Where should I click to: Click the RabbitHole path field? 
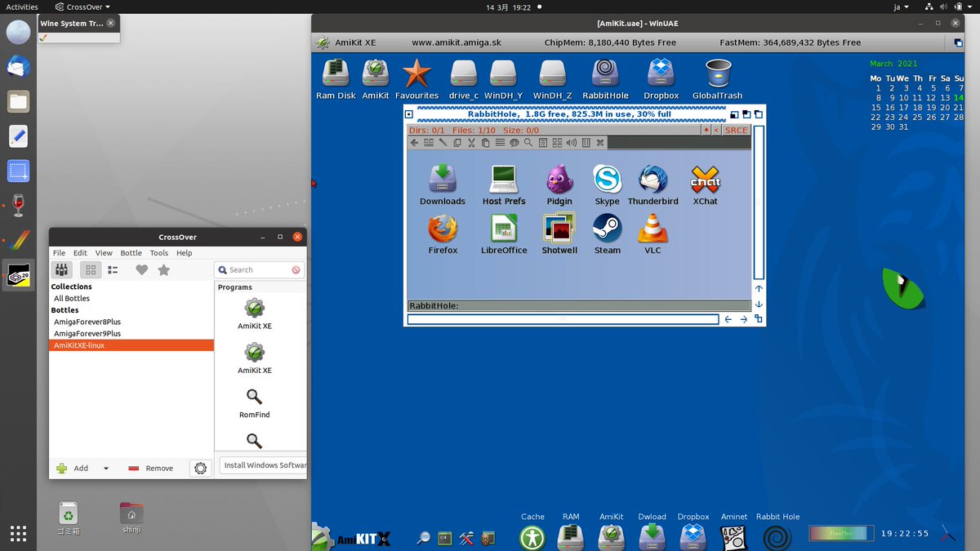click(x=578, y=306)
